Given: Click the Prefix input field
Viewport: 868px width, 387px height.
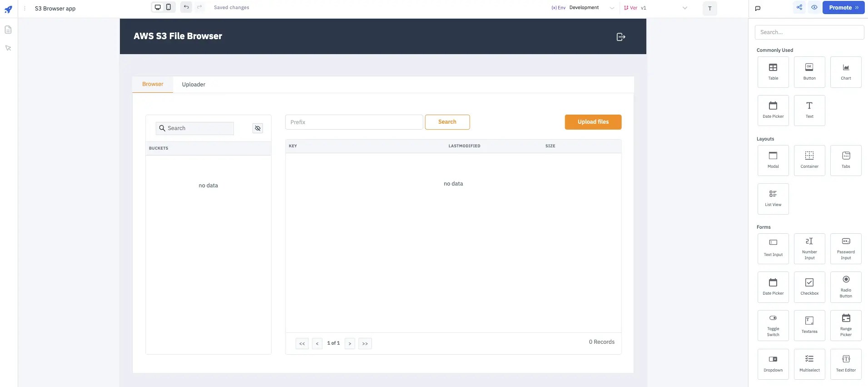Looking at the screenshot, I should (x=354, y=122).
